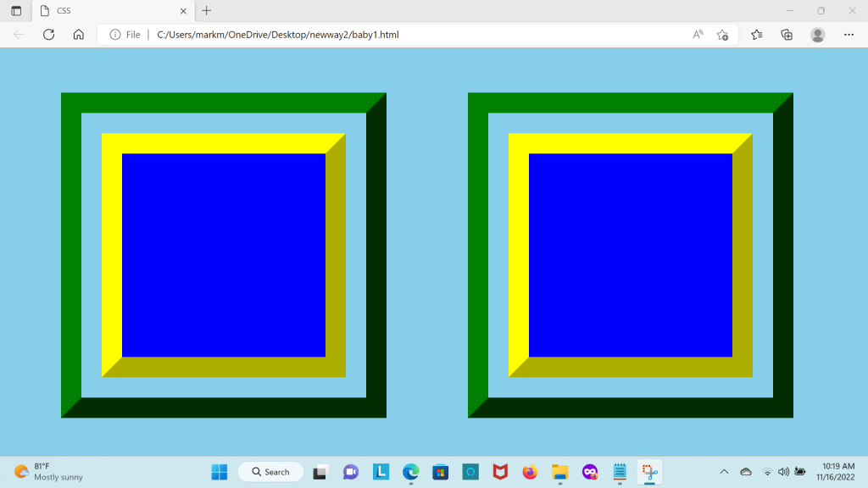Screen dimensions: 868x488
Task: Click the user profile avatar
Action: (817, 35)
